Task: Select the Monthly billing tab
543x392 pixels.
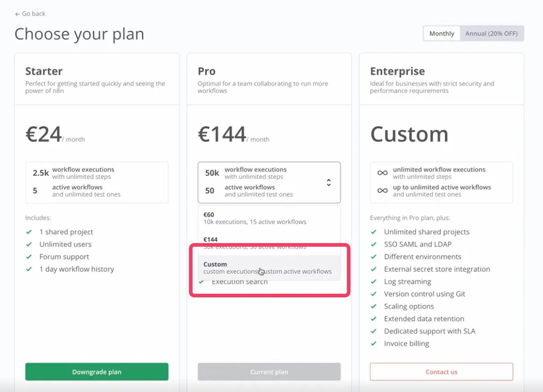Action: pyautogui.click(x=441, y=33)
